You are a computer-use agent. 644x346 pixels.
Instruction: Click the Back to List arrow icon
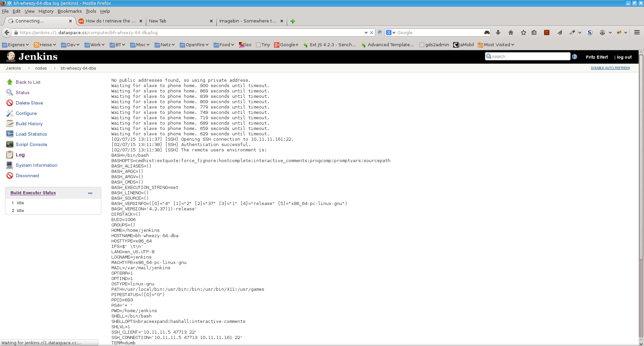pos(10,82)
